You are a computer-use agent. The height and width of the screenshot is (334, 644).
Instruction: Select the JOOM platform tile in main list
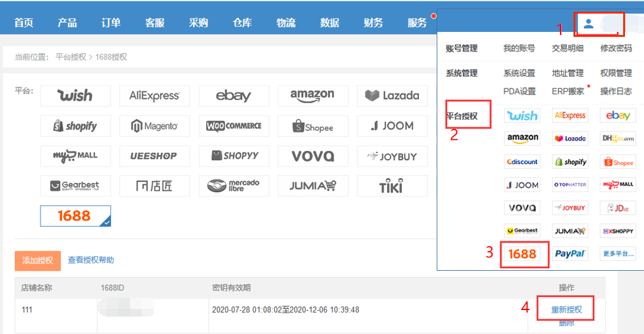(x=393, y=126)
